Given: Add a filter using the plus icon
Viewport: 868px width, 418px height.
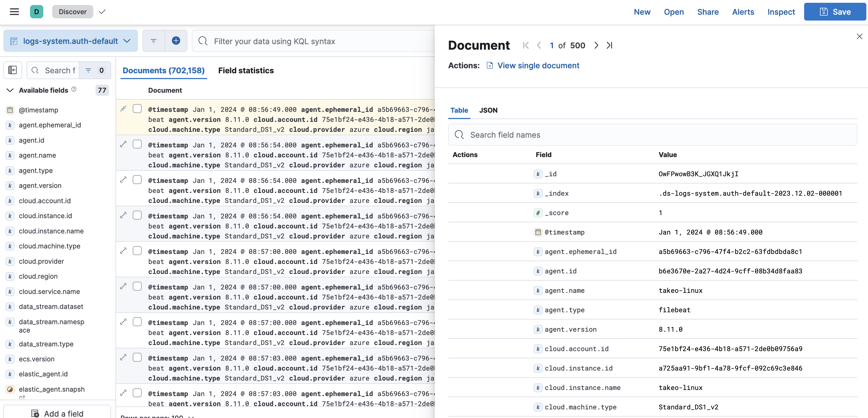Looking at the screenshot, I should point(176,41).
